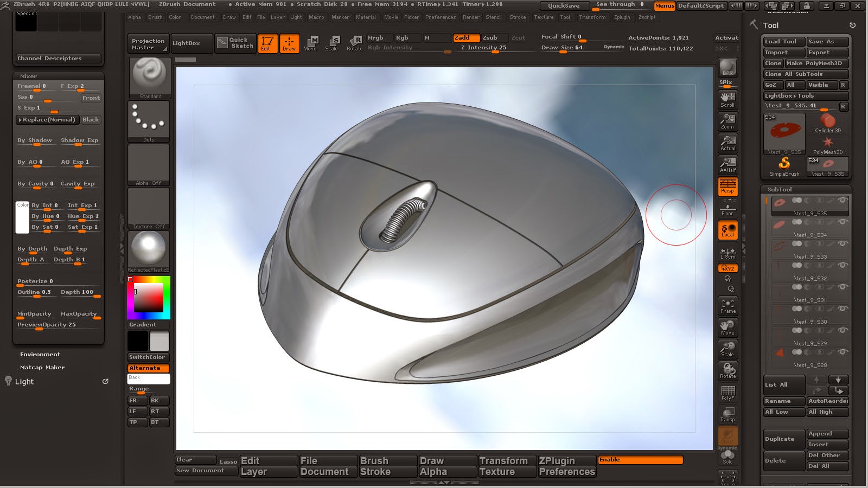Screen dimensions: 868x488
Task: Open the Zplugin menu
Action: click(x=622, y=17)
